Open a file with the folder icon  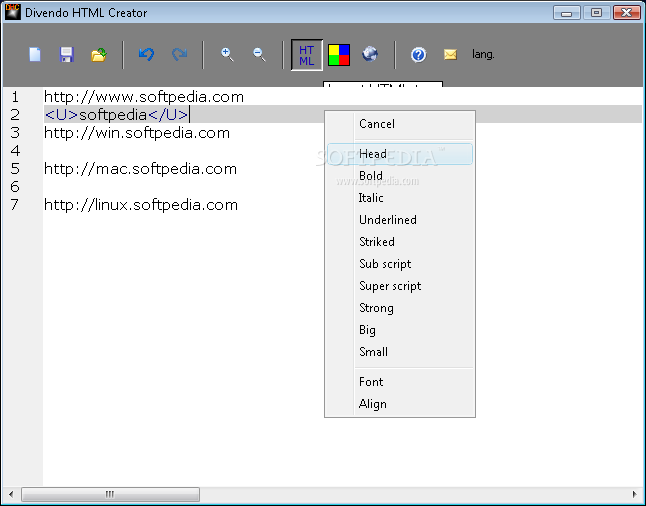99,54
